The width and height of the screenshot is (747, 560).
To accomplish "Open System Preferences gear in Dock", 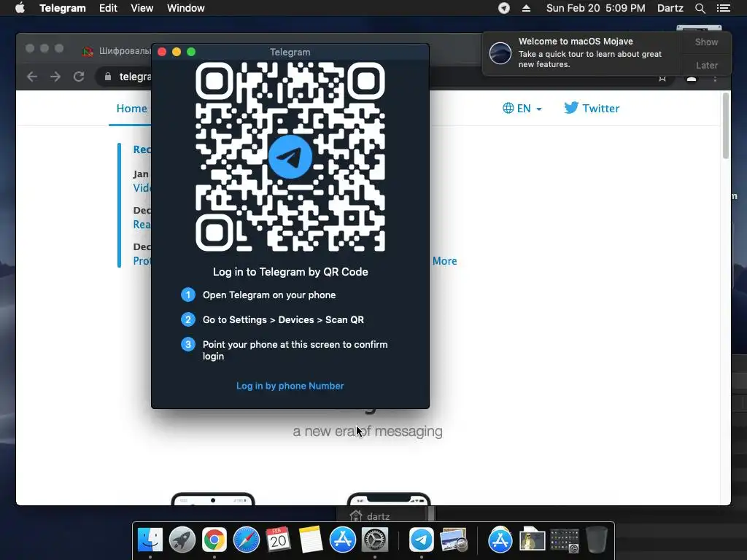I will pyautogui.click(x=375, y=540).
